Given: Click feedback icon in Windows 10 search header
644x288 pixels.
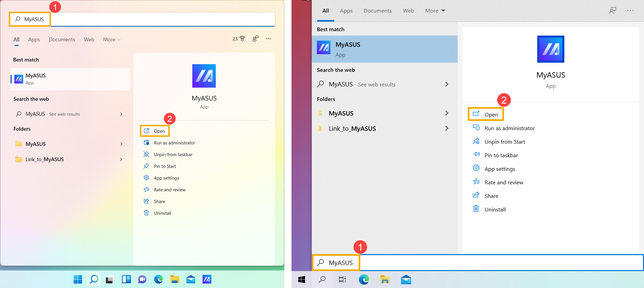Looking at the screenshot, I should coord(612,11).
